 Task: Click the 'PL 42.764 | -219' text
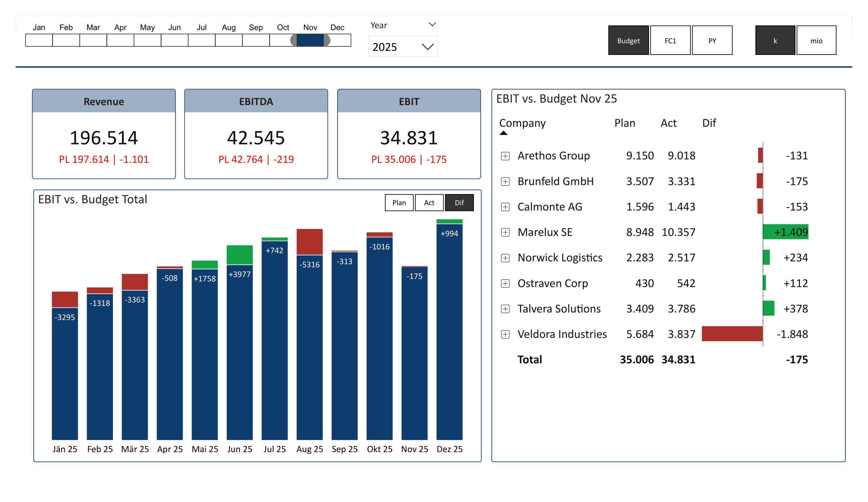pos(256,159)
